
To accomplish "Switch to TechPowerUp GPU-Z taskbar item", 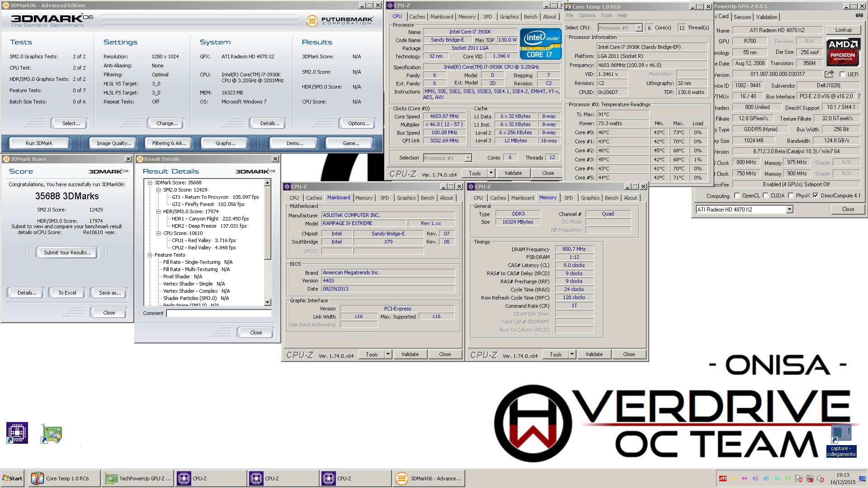I will tap(138, 479).
